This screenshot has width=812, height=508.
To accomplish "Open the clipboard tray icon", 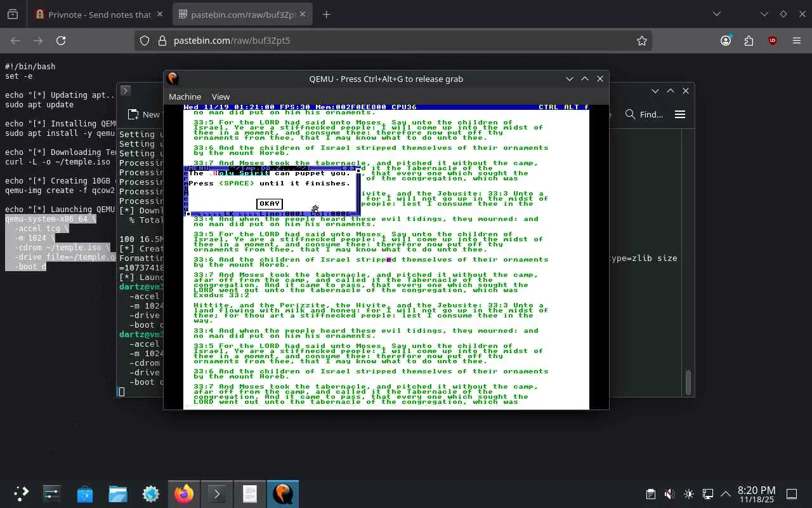I will point(650,494).
